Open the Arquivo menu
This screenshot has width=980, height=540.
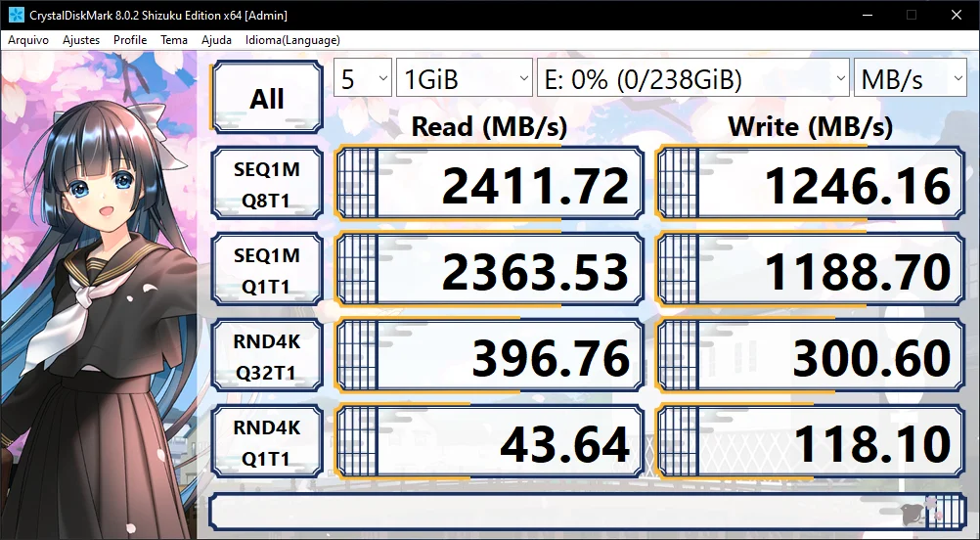click(x=28, y=40)
